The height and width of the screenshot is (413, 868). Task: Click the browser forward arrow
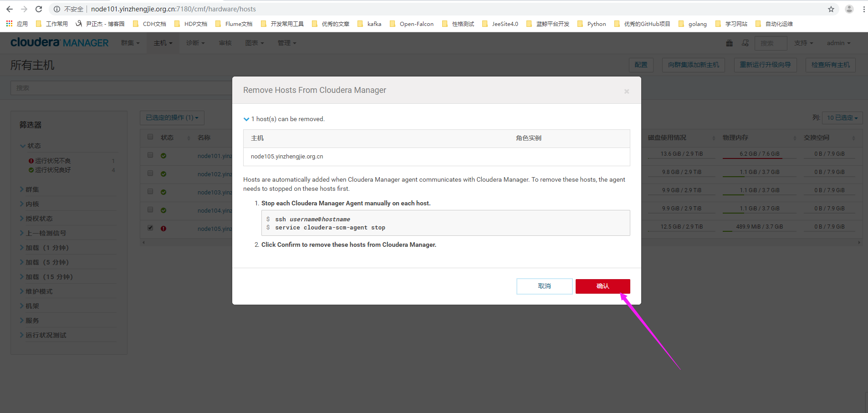(x=24, y=9)
